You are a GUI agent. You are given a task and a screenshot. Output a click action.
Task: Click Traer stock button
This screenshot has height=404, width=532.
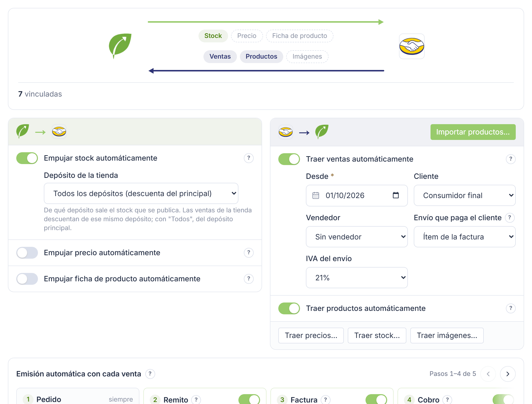377,335
